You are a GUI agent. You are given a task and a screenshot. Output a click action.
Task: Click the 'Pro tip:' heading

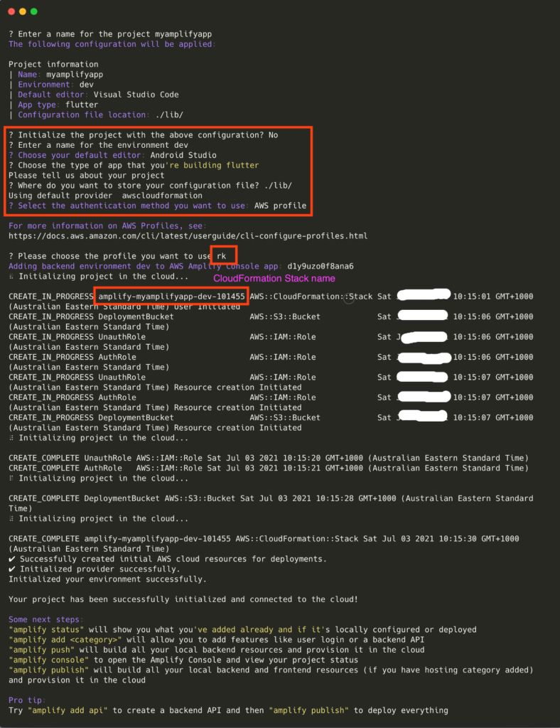pyautogui.click(x=27, y=700)
